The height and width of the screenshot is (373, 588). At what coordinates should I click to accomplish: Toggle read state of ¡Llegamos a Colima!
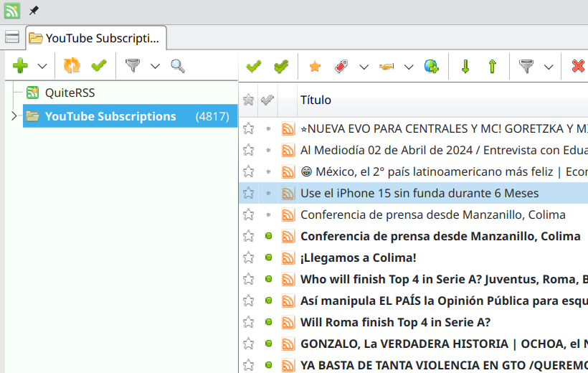coord(268,258)
